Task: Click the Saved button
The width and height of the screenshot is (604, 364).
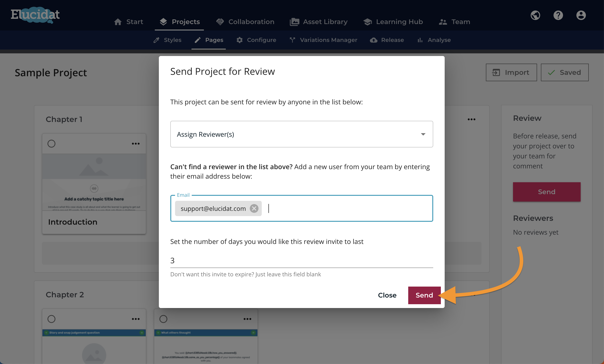Action: coord(564,72)
